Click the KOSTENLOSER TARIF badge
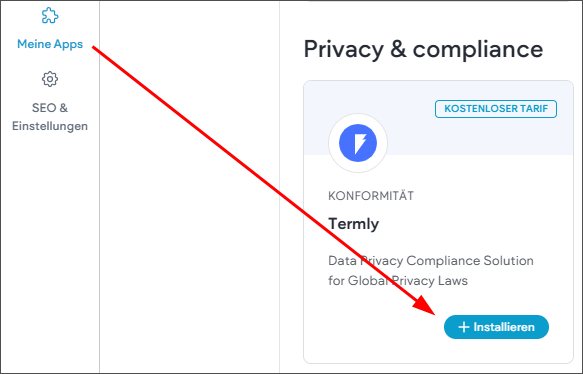This screenshot has width=583, height=374. pos(496,109)
